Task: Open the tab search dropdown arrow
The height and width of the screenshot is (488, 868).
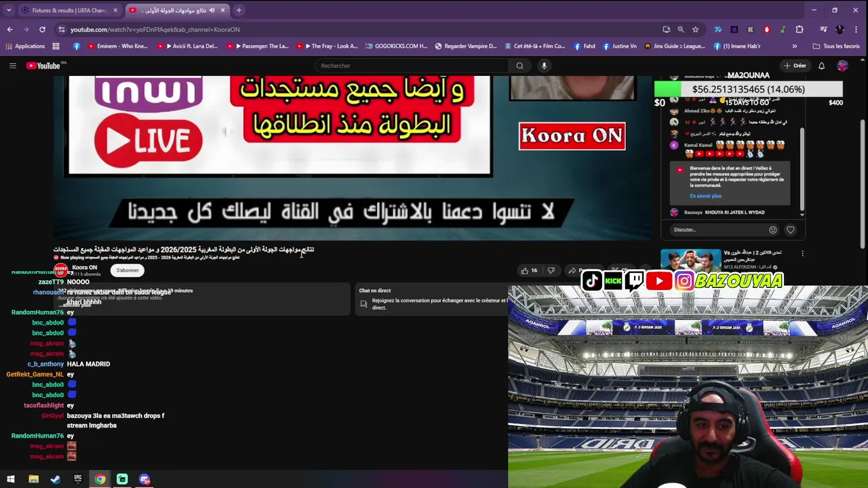Action: click(8, 10)
